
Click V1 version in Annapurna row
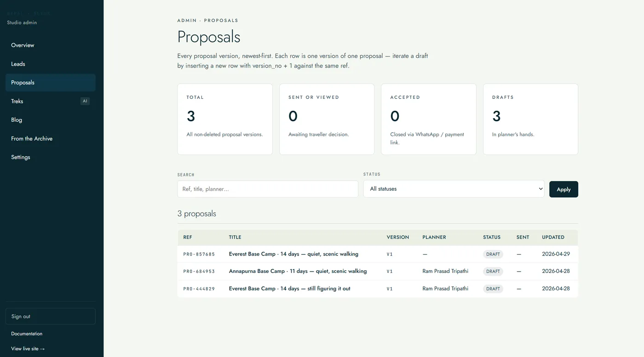[x=390, y=272]
